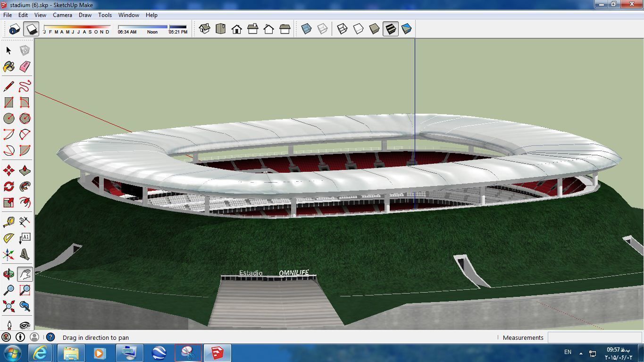This screenshot has height=362, width=644.
Task: Switch to Top view
Action: [x=220, y=29]
